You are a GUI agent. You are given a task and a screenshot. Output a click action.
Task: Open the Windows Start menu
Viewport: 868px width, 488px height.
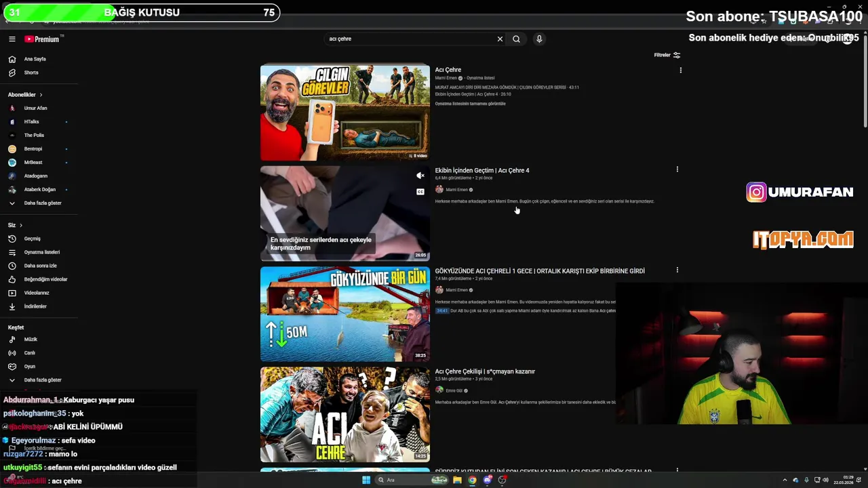tap(366, 480)
